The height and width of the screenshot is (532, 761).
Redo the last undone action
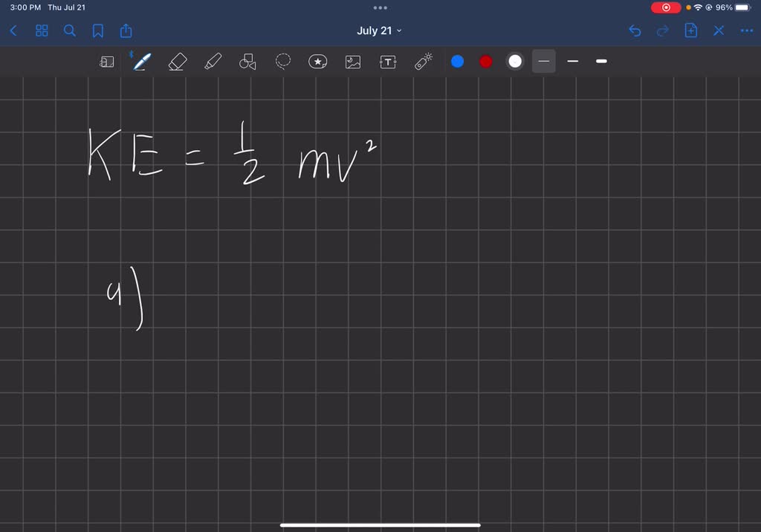pyautogui.click(x=662, y=31)
